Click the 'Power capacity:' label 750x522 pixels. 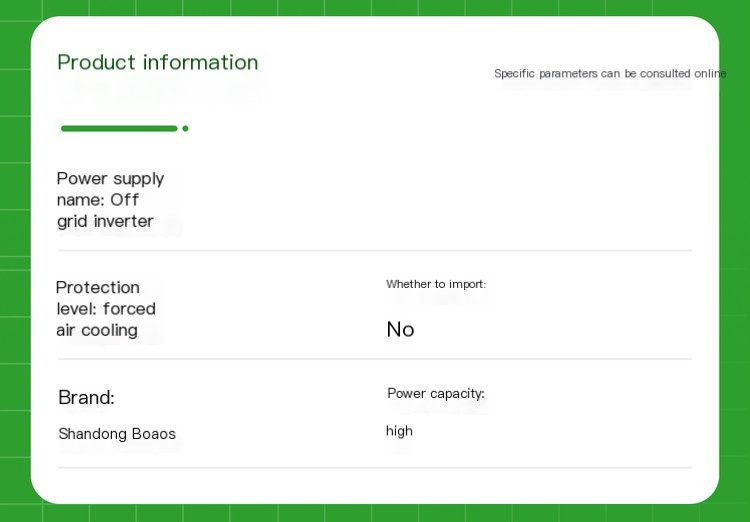click(x=436, y=394)
